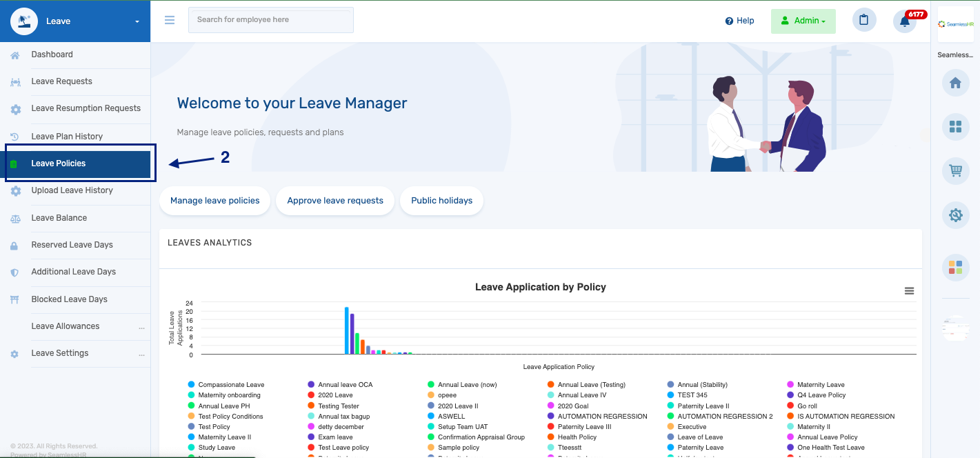The image size is (980, 458).
Task: Open the colorful apps icon in right panel
Action: (x=955, y=268)
